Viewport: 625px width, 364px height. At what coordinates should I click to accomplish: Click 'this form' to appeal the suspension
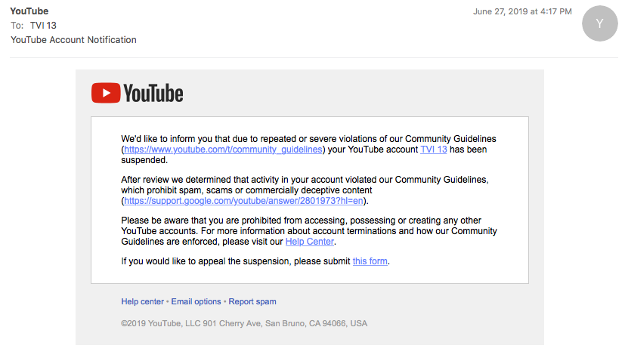pos(370,261)
